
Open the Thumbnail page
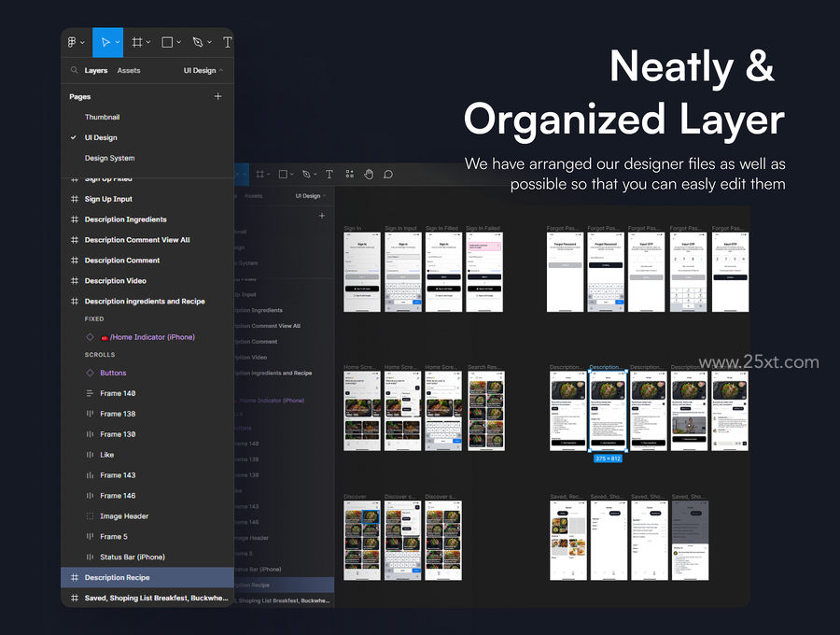tap(103, 117)
